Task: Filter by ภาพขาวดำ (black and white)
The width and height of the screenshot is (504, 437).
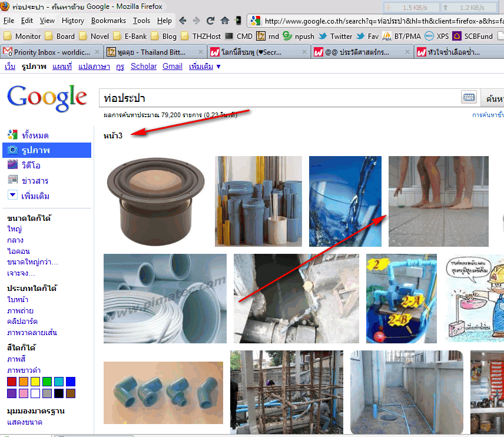Action: pyautogui.click(x=24, y=370)
